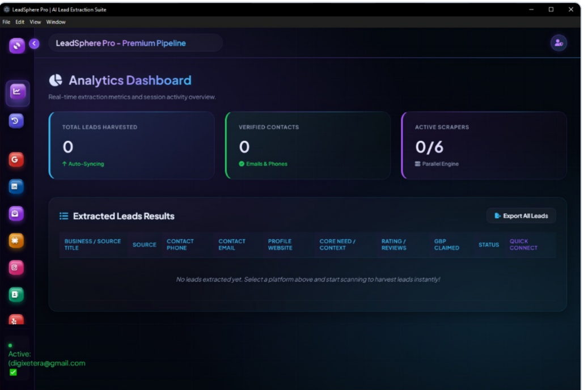This screenshot has width=588, height=390.
Task: Close the LeadSphere Pro window
Action: 571,10
